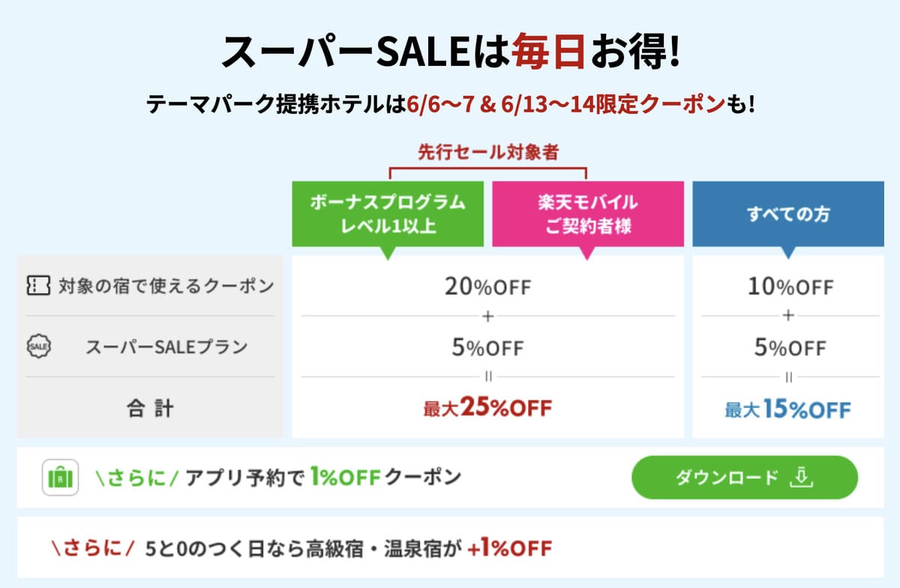This screenshot has height=588, width=900.
Task: Click the SALE badge icon
Action: (38, 347)
